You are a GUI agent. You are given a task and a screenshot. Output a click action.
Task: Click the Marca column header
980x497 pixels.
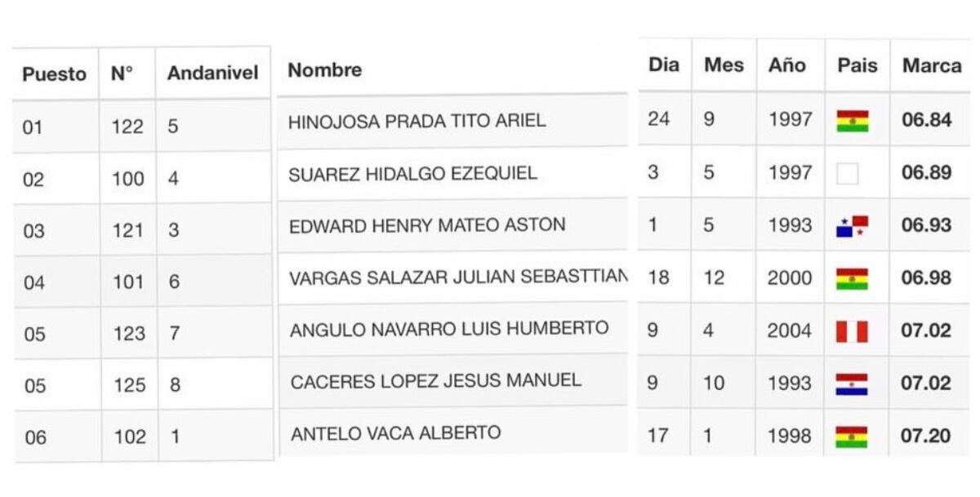click(x=932, y=65)
